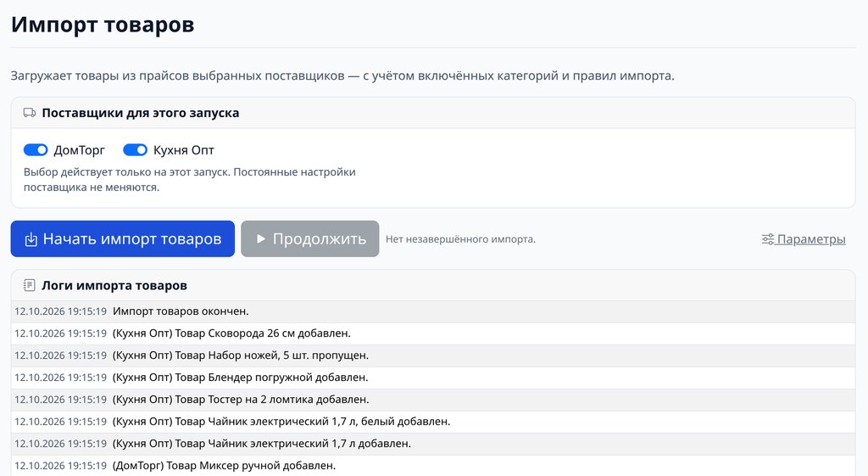Select log row Миксер ручной добавлен
The height and width of the screenshot is (476, 868).
click(433, 466)
